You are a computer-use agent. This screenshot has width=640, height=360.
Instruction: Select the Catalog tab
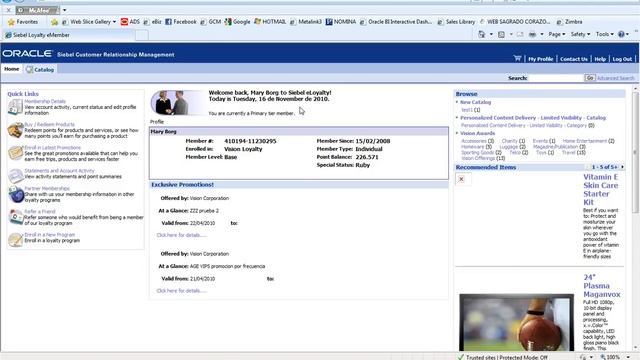point(40,69)
